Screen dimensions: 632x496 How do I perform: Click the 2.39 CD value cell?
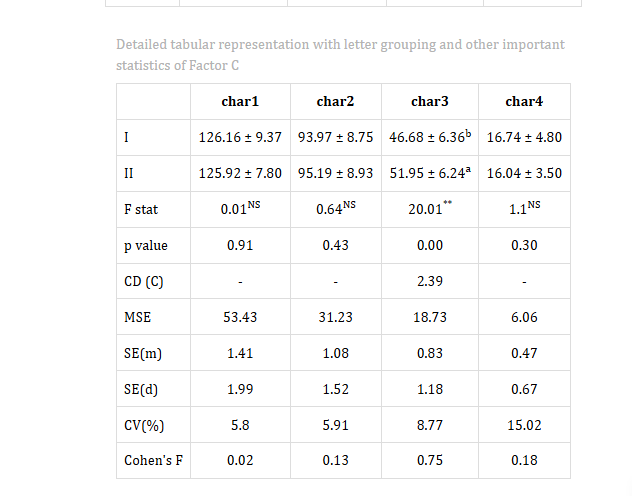point(430,281)
